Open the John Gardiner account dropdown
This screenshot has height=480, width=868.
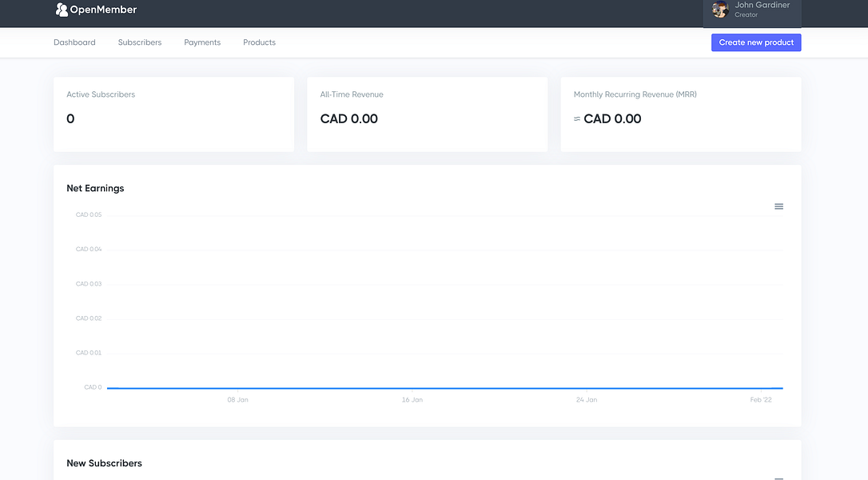pyautogui.click(x=752, y=12)
